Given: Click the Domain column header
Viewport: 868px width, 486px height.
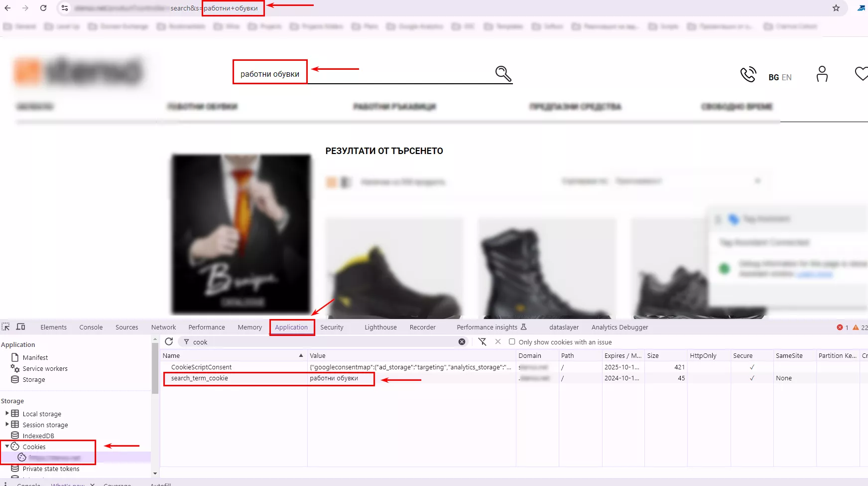Looking at the screenshot, I should [x=537, y=355].
